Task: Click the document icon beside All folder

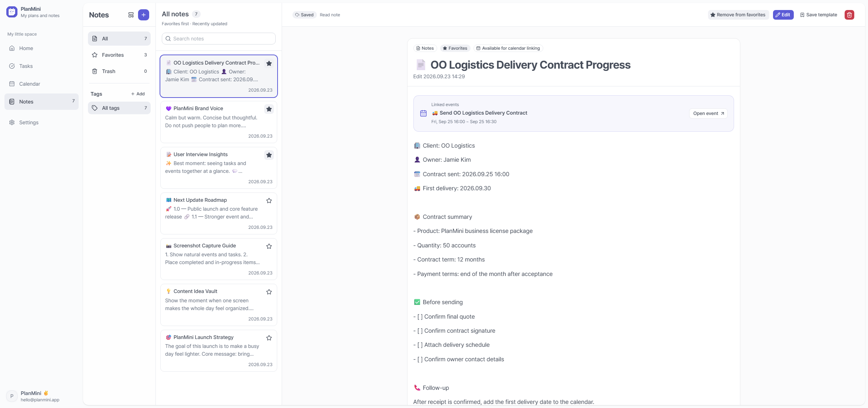Action: [x=95, y=39]
